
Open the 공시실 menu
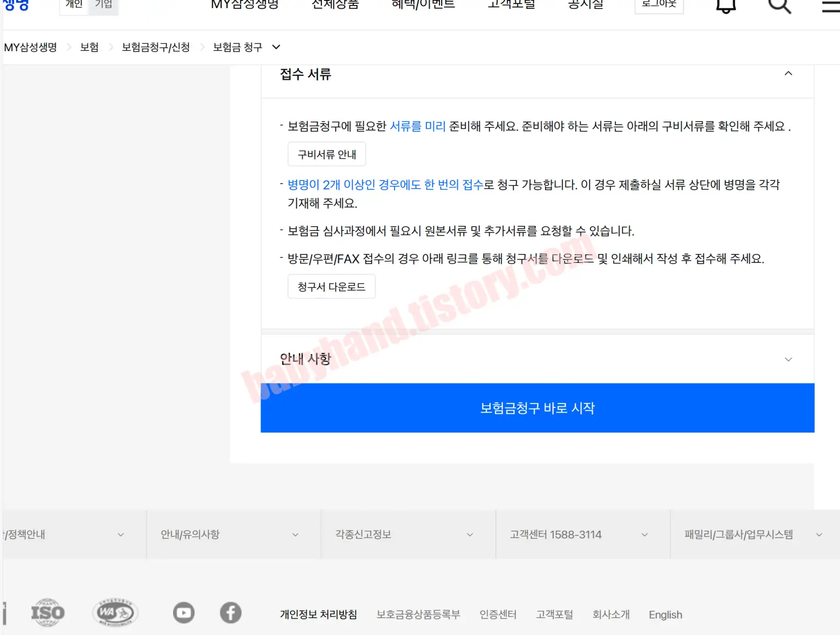pyautogui.click(x=586, y=5)
